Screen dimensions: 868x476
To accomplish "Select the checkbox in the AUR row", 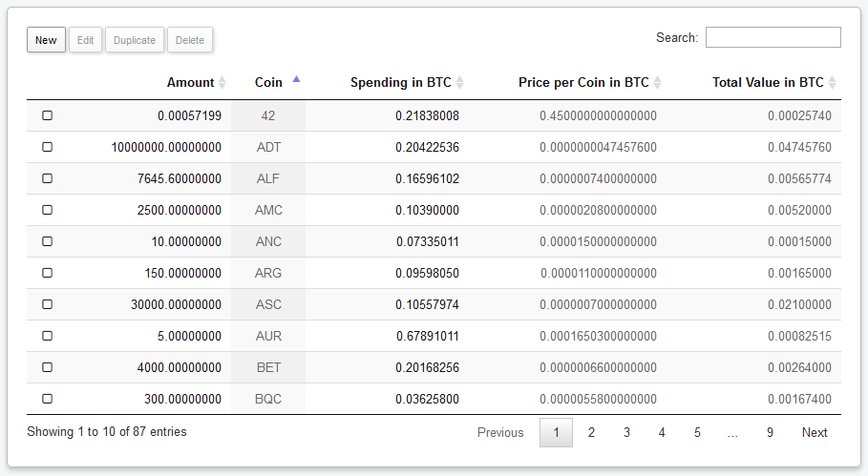I will (47, 336).
